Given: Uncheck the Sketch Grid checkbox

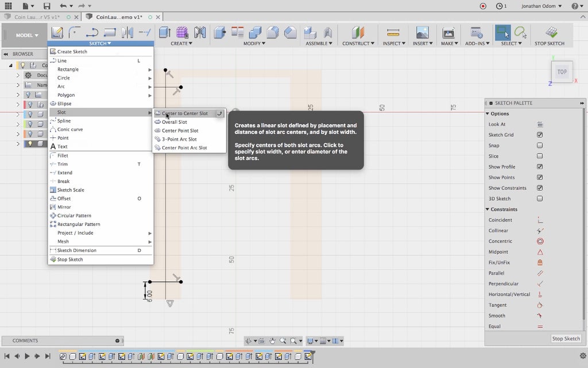Looking at the screenshot, I should [x=540, y=135].
